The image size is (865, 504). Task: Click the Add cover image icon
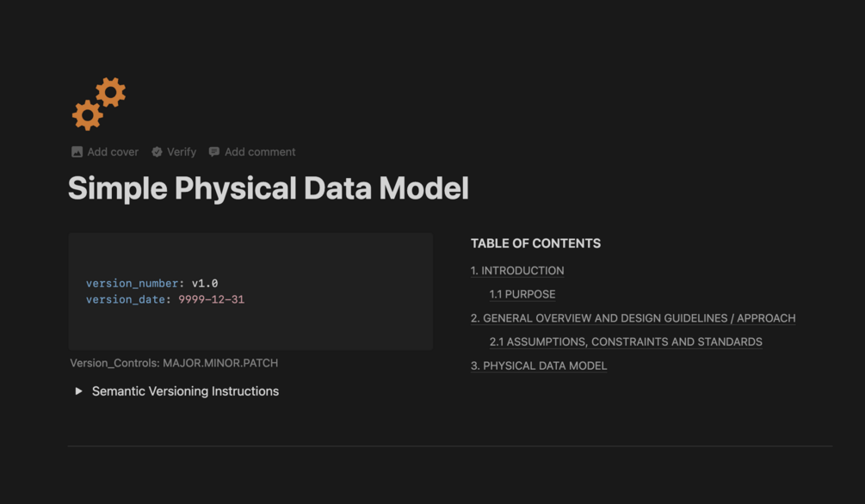(x=77, y=152)
